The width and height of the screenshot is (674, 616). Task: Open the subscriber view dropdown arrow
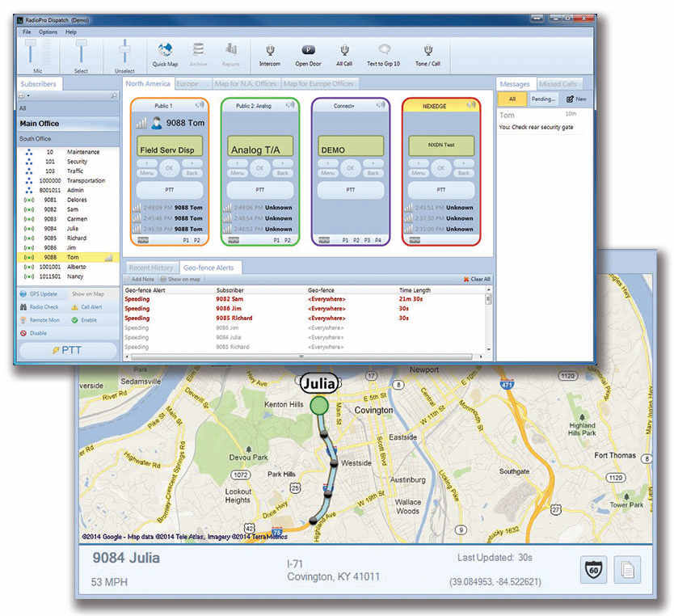point(28,95)
